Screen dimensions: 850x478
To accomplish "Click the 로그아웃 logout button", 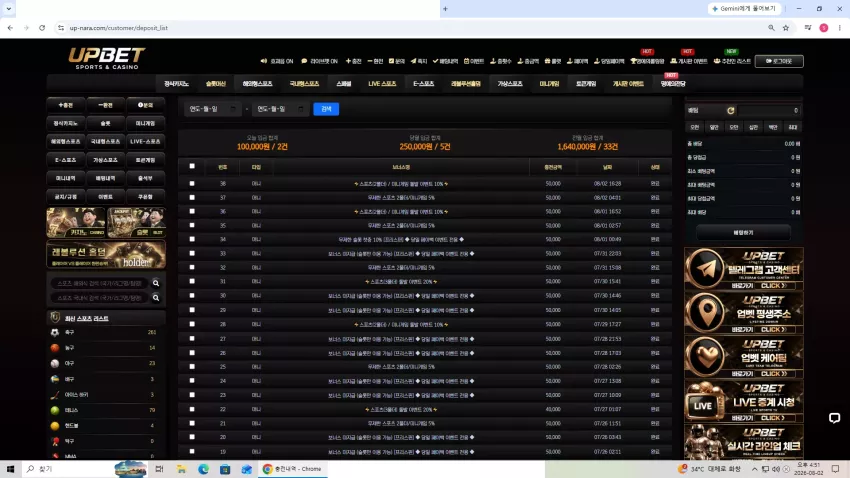I will click(x=779, y=61).
